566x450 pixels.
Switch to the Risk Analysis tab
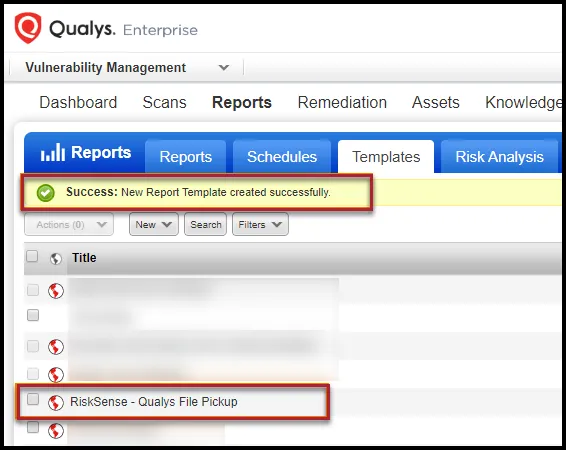500,157
